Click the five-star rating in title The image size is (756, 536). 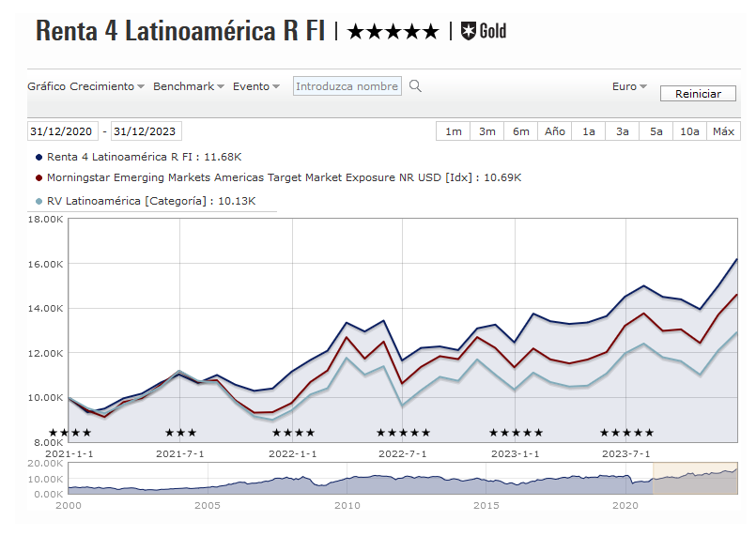[393, 32]
